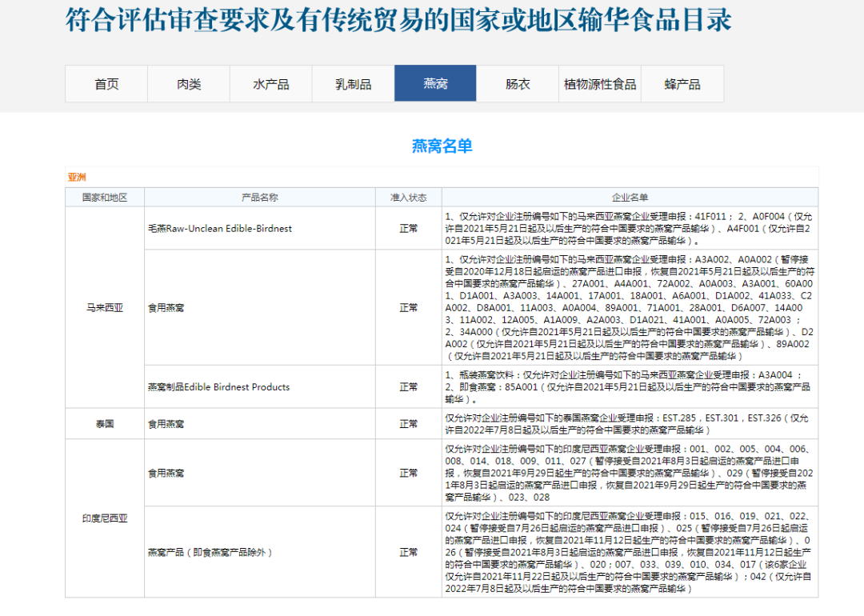Click 燕窝制品Edible Birdnest Products cell
The height and width of the screenshot is (616, 864).
pos(218,387)
